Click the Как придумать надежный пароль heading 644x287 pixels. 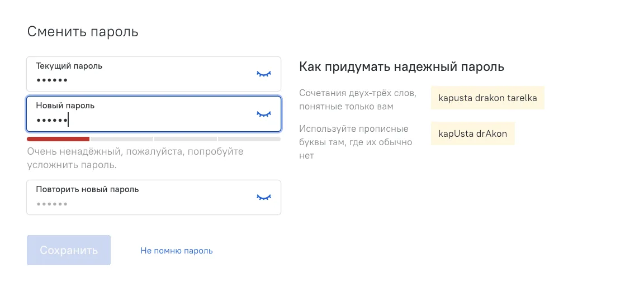tap(401, 66)
